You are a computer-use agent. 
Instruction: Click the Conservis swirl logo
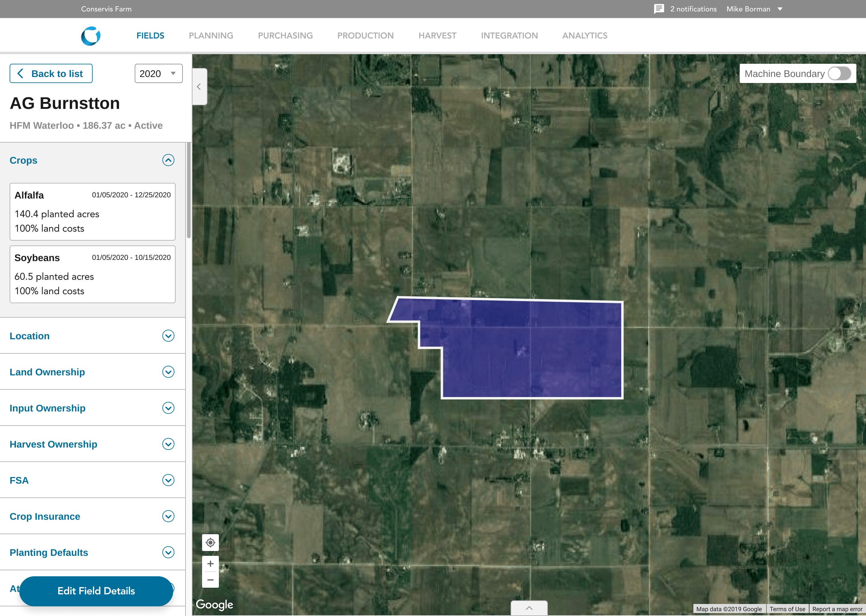91,36
